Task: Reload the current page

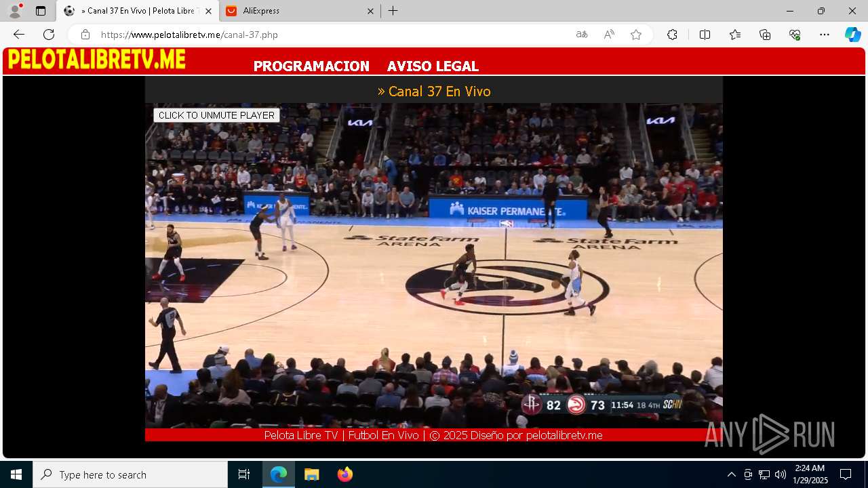Action: pyautogui.click(x=49, y=35)
